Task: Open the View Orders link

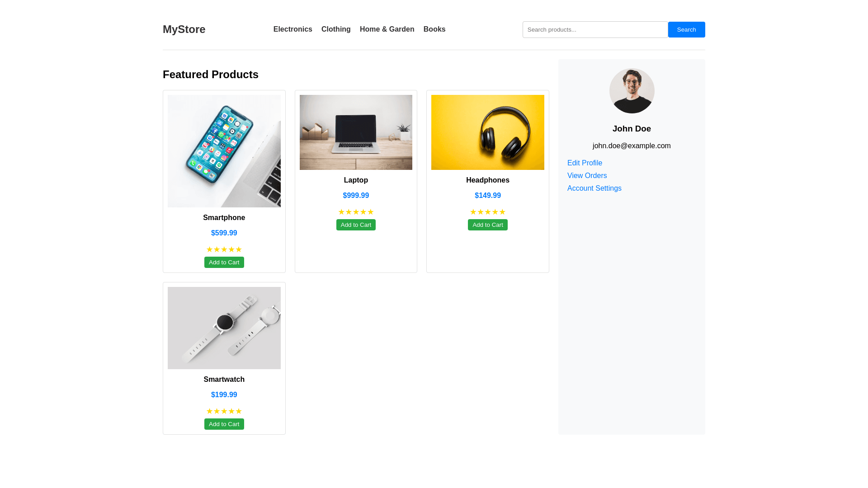Action: 587,176
